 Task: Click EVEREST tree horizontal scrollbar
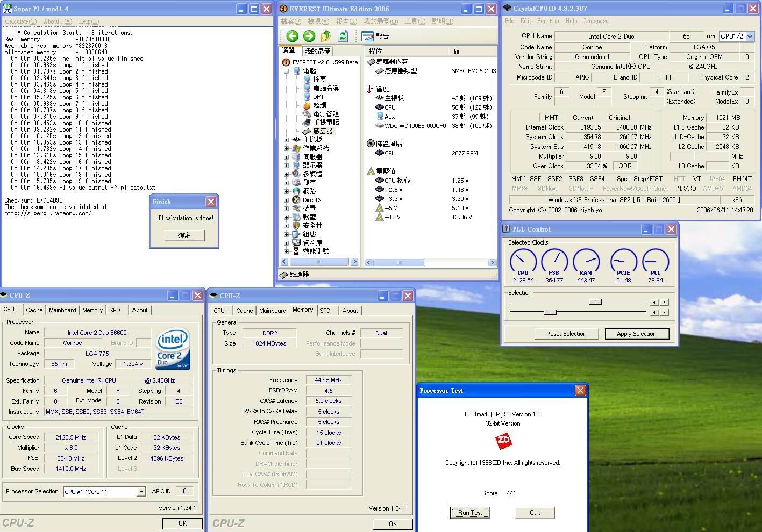319,262
